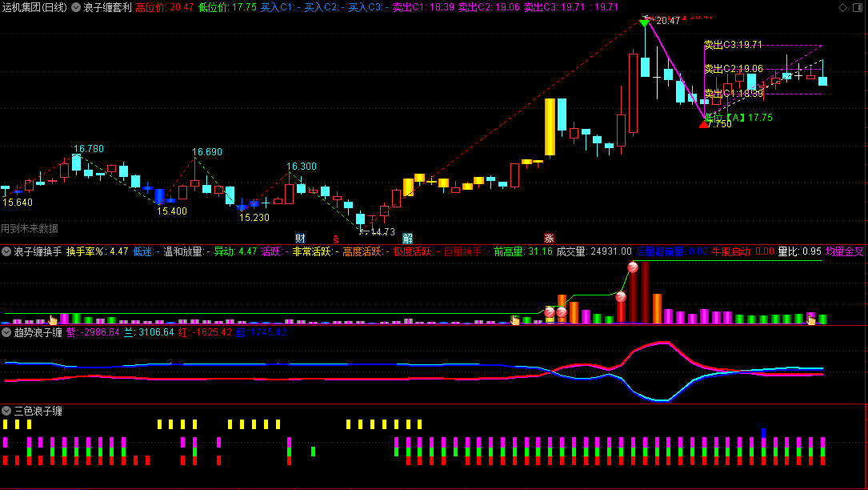Image resolution: width=868 pixels, height=490 pixels.
Task: Click the 16.690 peak price label
Action: click(207, 152)
